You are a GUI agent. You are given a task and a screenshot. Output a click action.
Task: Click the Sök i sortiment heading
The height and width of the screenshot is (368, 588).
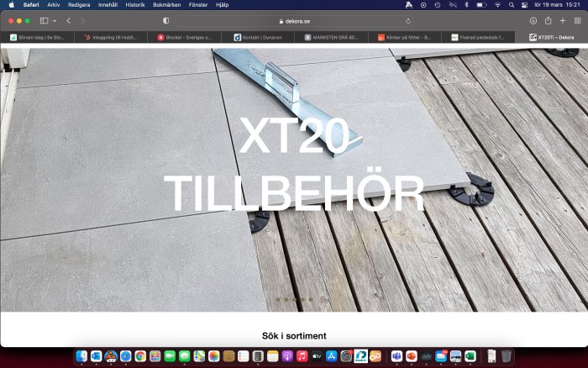click(294, 336)
